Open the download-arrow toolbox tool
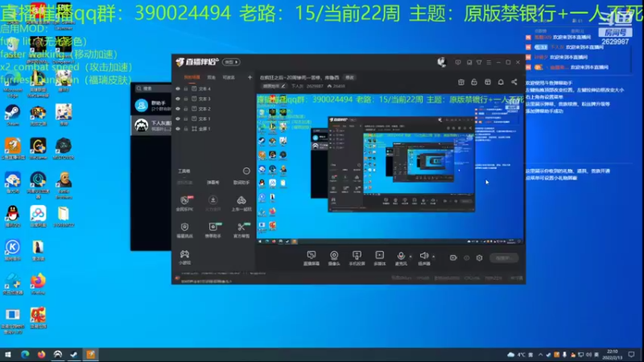The height and width of the screenshot is (362, 644). point(213,204)
